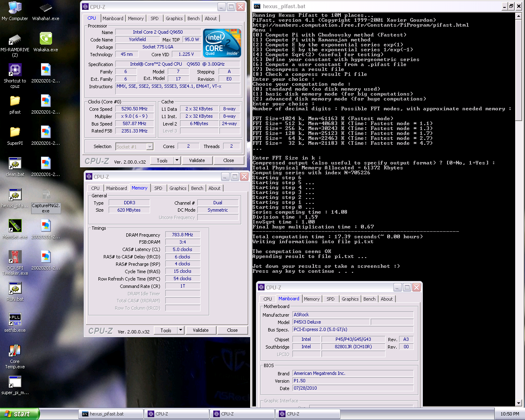
Task: Click Validate in the DDR3 memory window
Action: pyautogui.click(x=201, y=330)
